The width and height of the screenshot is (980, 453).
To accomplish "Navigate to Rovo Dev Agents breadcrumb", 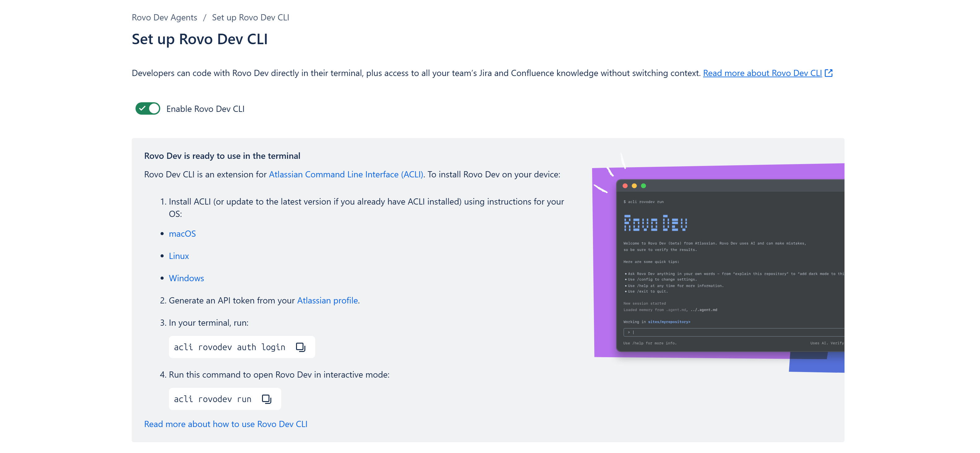I will (164, 17).
